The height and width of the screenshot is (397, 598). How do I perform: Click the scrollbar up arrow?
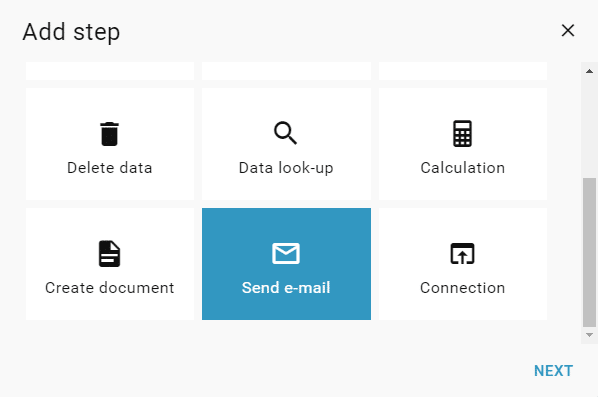pyautogui.click(x=589, y=71)
